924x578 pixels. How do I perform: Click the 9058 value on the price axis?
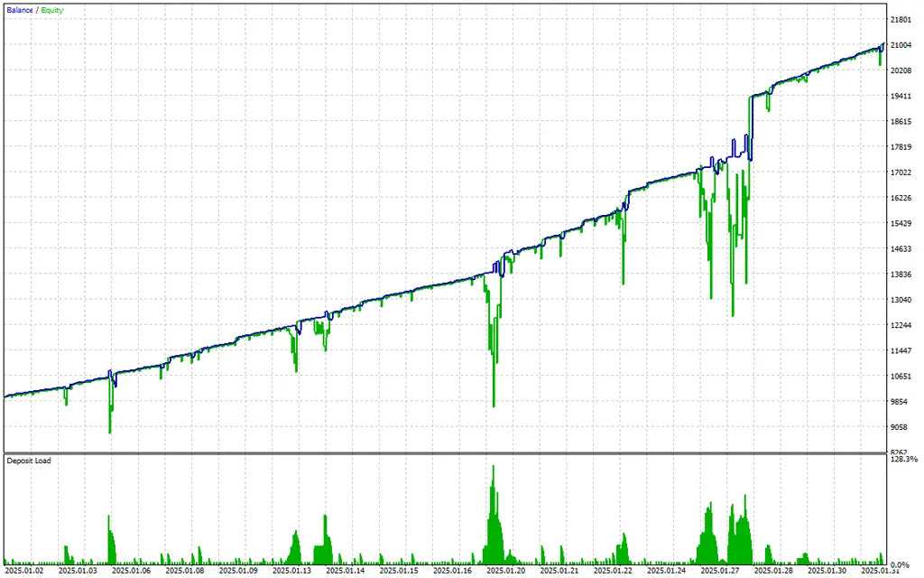pyautogui.click(x=899, y=426)
